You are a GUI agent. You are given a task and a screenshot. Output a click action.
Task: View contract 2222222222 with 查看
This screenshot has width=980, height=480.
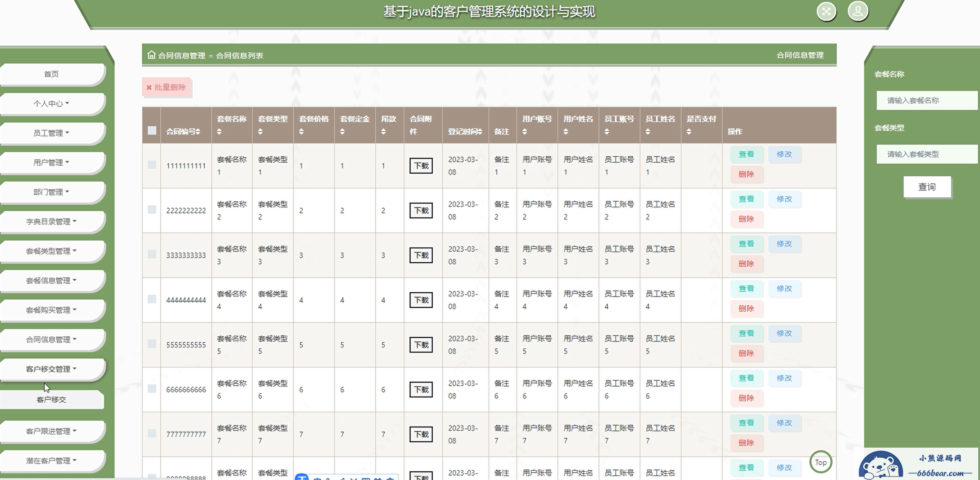[746, 199]
